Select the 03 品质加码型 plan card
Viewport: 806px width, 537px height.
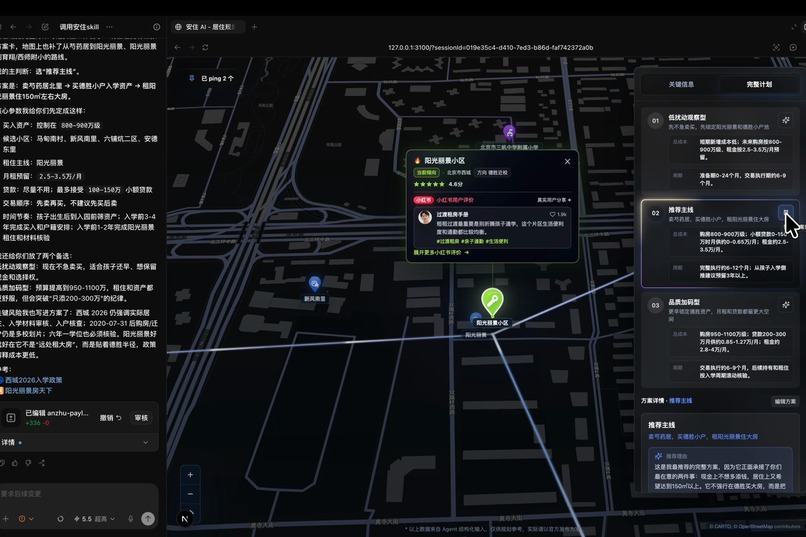tap(720, 340)
